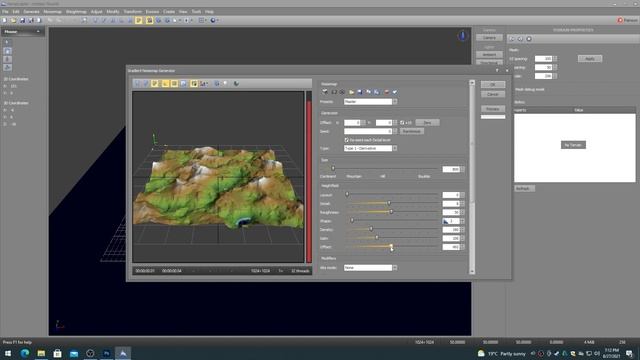Click the compass icon in main 3D viewport
Image resolution: width=640 pixels, height=360 pixels.
462,36
